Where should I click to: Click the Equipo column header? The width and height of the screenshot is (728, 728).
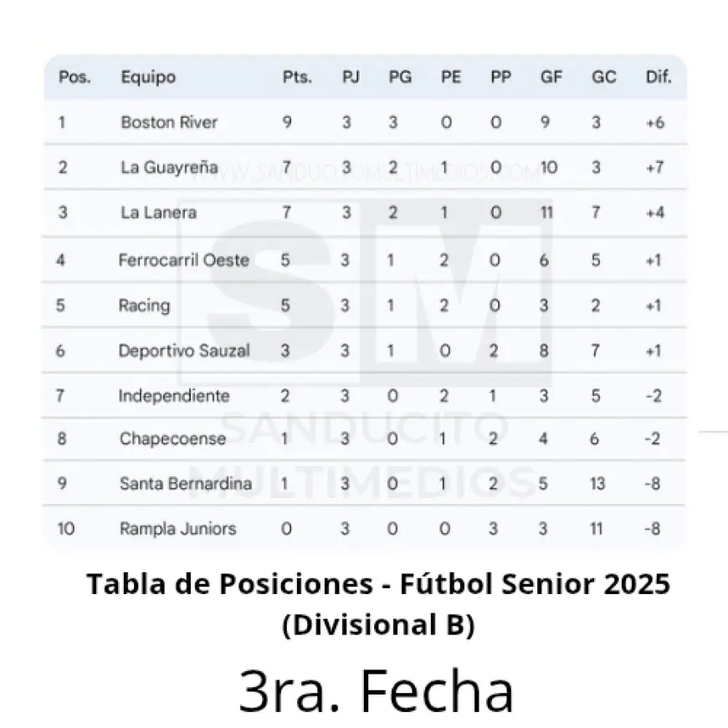tap(148, 77)
